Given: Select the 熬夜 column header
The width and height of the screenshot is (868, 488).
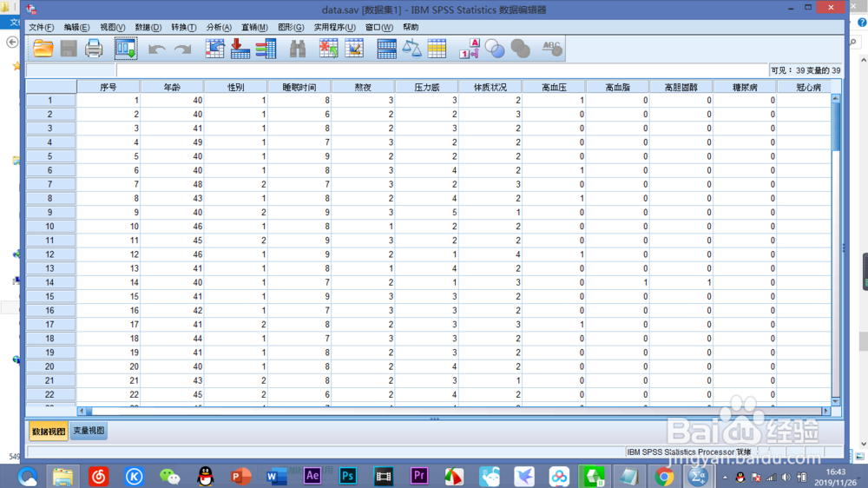Looking at the screenshot, I should click(363, 87).
